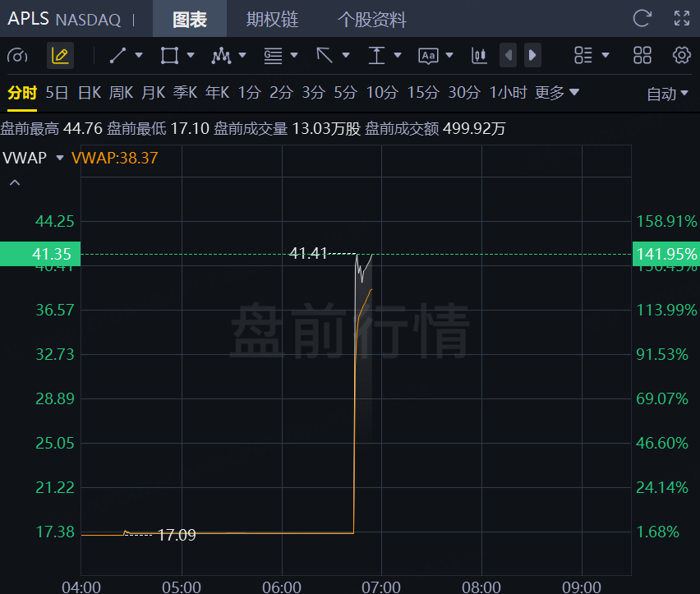Click the gauge speedometer icon
The height and width of the screenshot is (594, 700).
pos(17,56)
